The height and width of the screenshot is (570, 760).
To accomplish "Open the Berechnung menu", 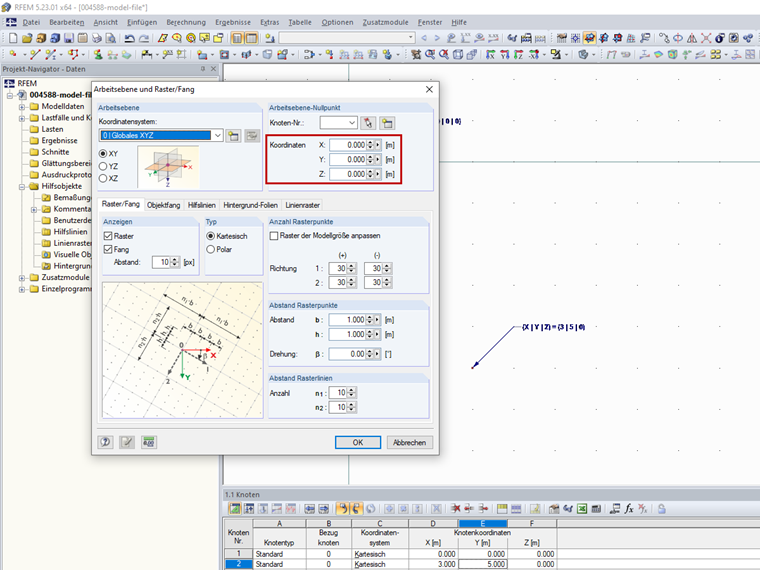I will (186, 22).
